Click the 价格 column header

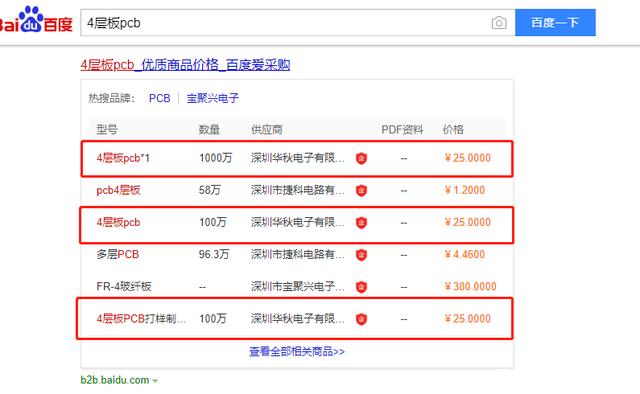[453, 130]
